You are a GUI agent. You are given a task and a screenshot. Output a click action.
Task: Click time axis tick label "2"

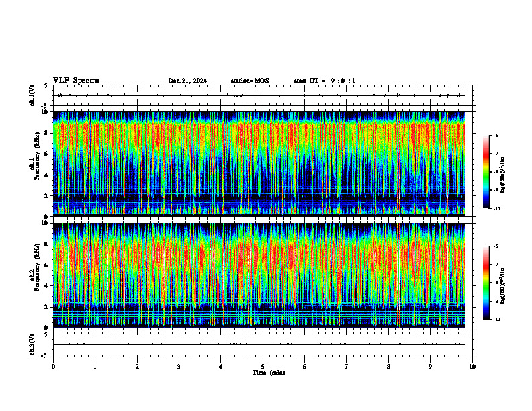click(137, 367)
